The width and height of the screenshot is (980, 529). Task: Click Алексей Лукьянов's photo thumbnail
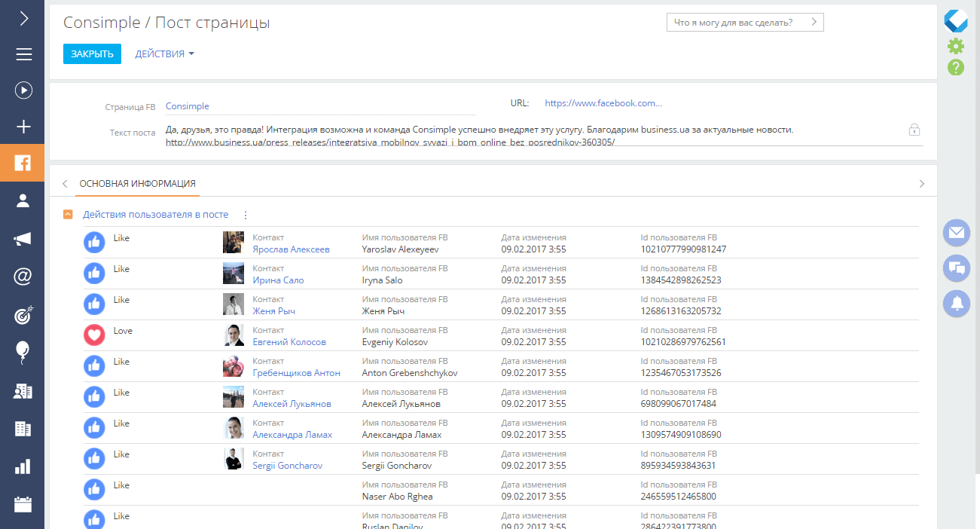coord(234,396)
